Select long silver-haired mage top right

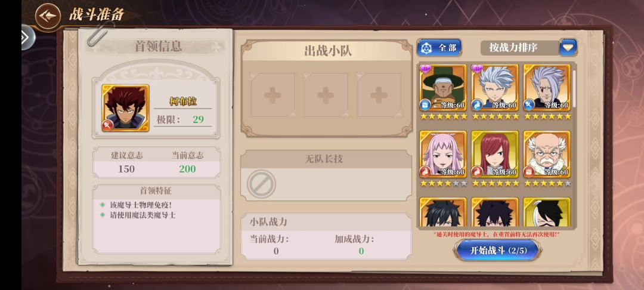pyautogui.click(x=547, y=88)
